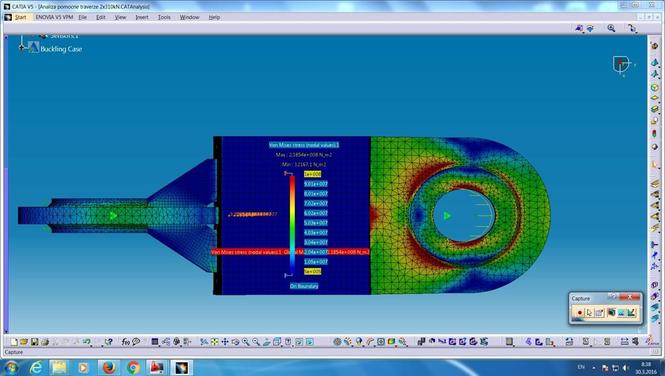Open the Formula f(x) tool
This screenshot has height=376, width=665.
[x=126, y=342]
